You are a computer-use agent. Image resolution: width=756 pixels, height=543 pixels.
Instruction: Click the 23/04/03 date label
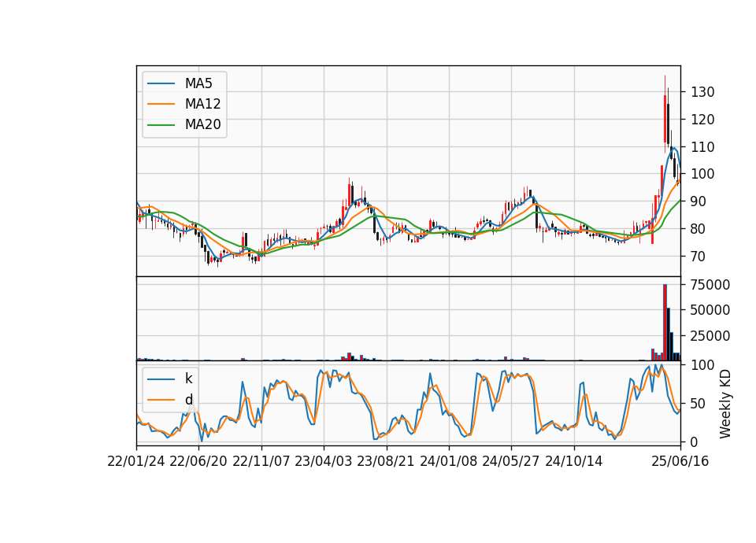(323, 462)
